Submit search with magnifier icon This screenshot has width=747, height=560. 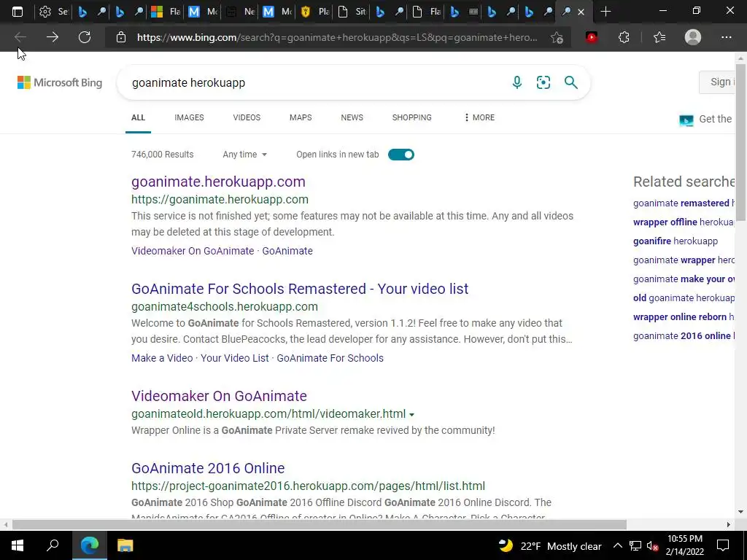coord(570,82)
